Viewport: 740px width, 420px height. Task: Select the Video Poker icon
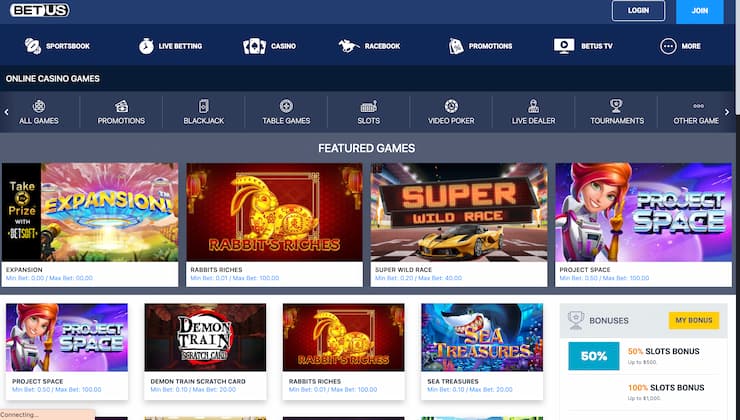pos(451,106)
